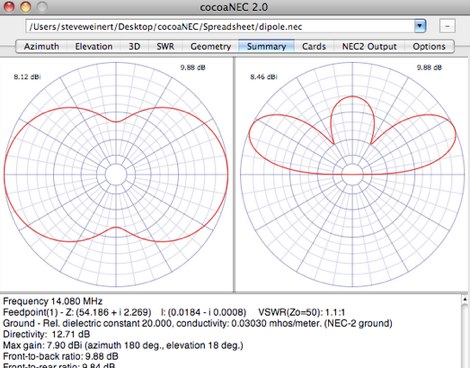Image resolution: width=470 pixels, height=368 pixels.
Task: Switch to the Cards tab
Action: tap(314, 46)
